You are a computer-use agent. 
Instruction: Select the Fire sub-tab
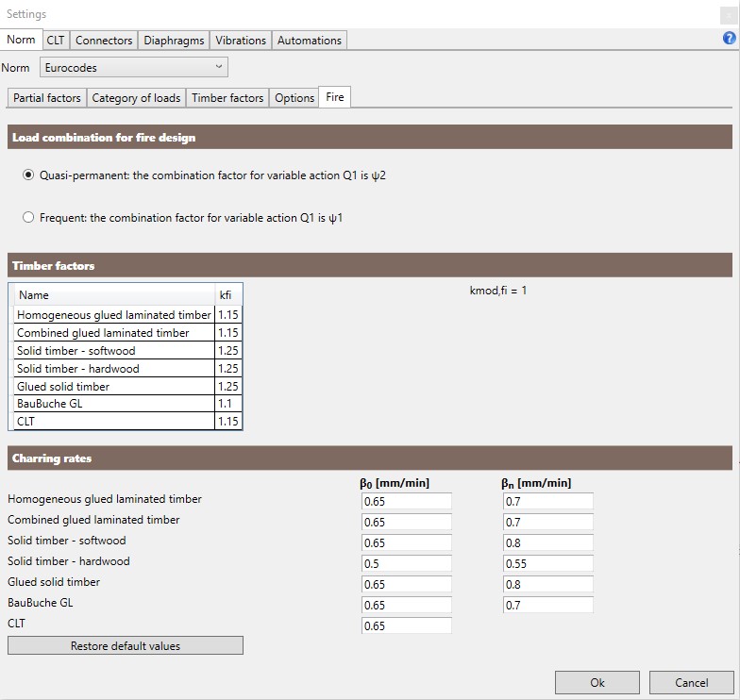[x=334, y=97]
